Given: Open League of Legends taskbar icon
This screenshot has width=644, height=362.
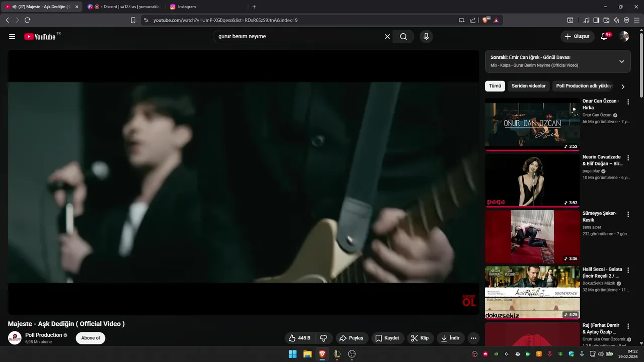Looking at the screenshot, I should point(337,354).
